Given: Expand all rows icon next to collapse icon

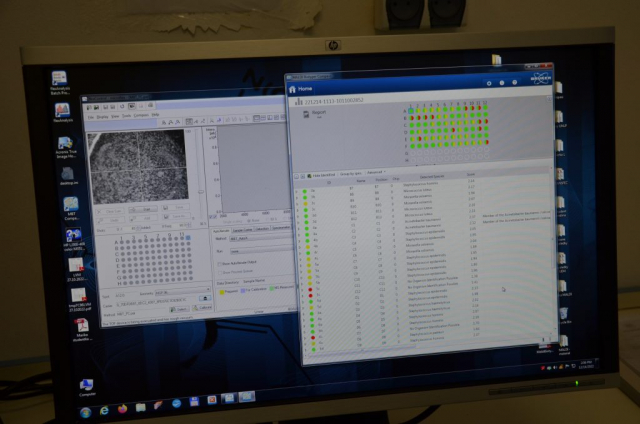Looking at the screenshot, I should pyautogui.click(x=303, y=176).
